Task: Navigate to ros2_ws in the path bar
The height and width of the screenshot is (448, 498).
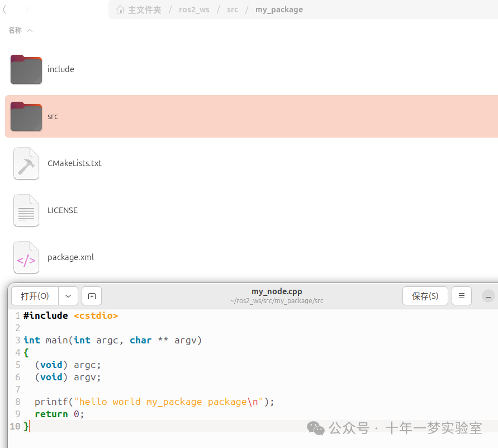Action: [194, 10]
